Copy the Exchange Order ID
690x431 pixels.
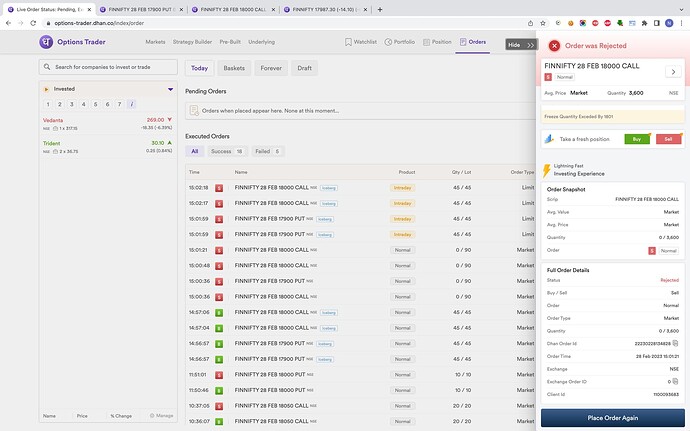[x=675, y=382]
